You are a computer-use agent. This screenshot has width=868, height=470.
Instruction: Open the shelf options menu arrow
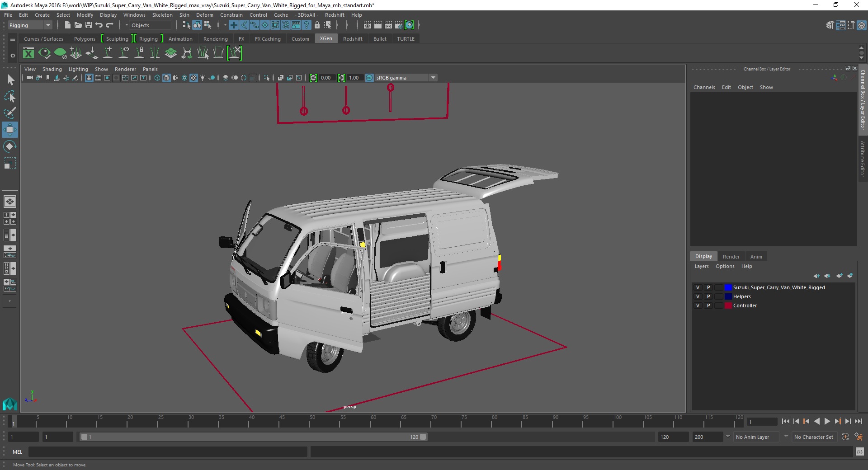click(13, 56)
